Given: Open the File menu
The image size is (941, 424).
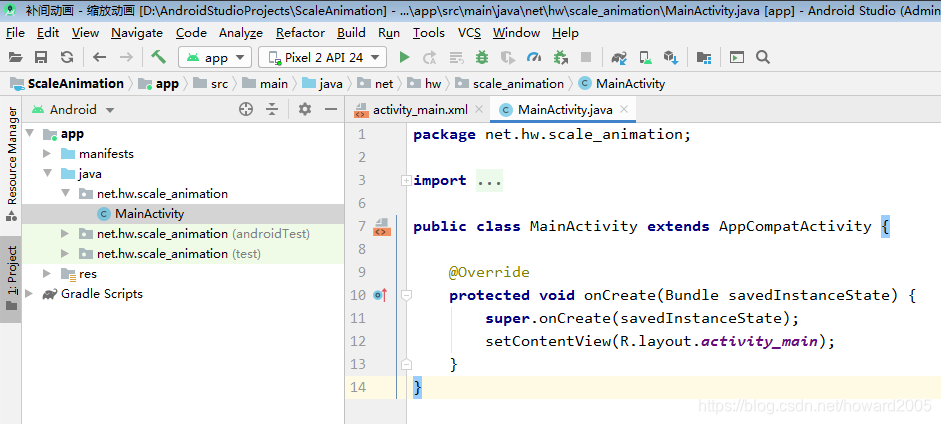Looking at the screenshot, I should [x=15, y=33].
